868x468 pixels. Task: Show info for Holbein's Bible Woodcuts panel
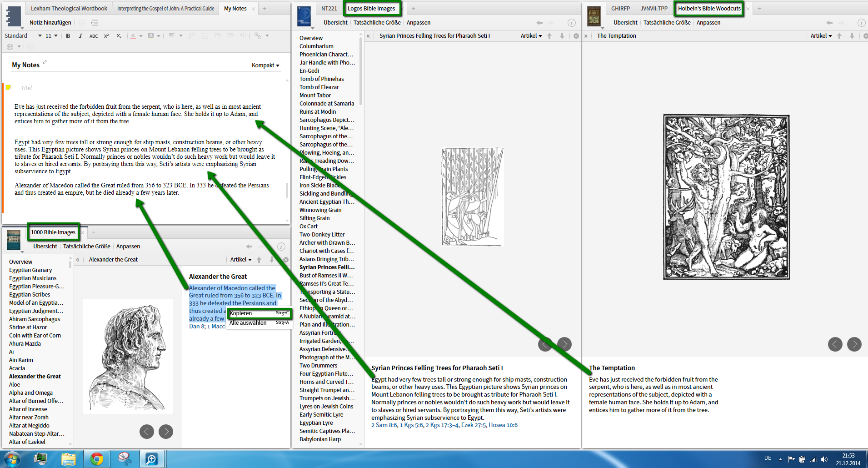tap(861, 23)
